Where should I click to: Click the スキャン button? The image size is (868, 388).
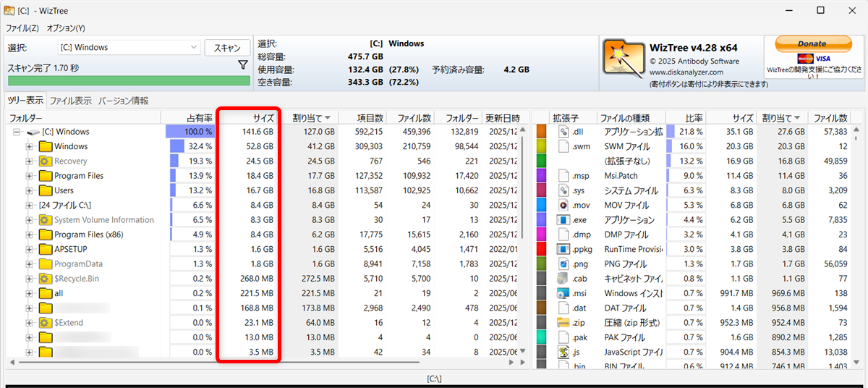click(227, 48)
